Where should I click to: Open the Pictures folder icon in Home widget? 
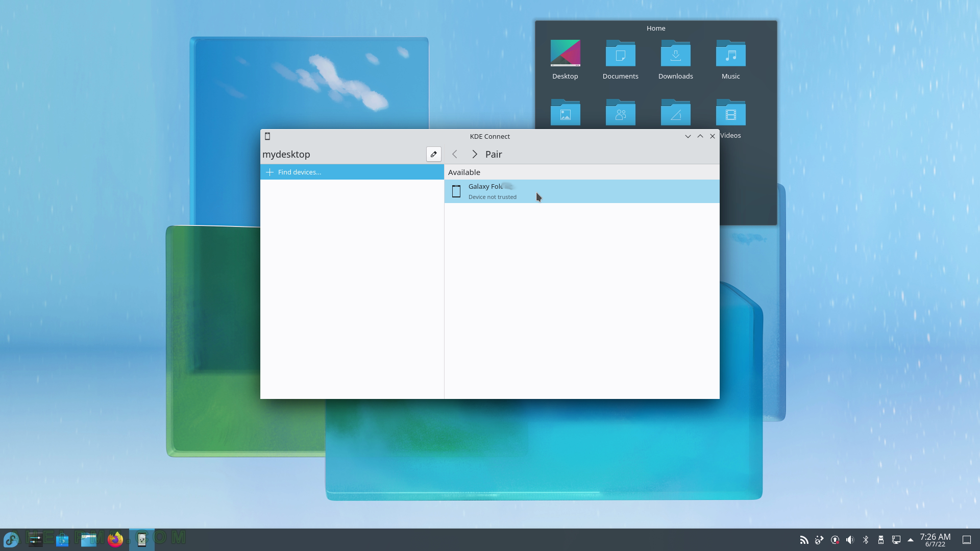565,113
